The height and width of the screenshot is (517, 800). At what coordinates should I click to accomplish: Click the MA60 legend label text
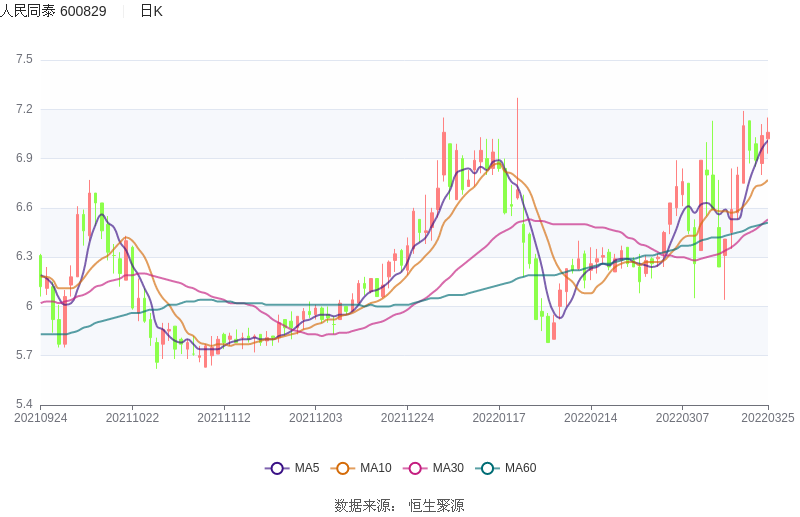(520, 468)
